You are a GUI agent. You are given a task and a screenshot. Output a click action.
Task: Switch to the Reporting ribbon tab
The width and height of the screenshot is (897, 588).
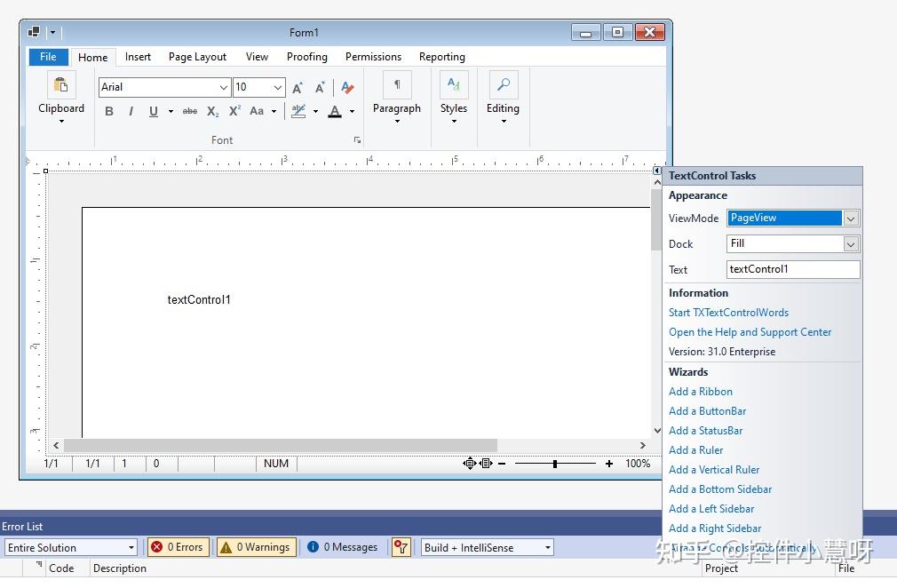pyautogui.click(x=441, y=56)
